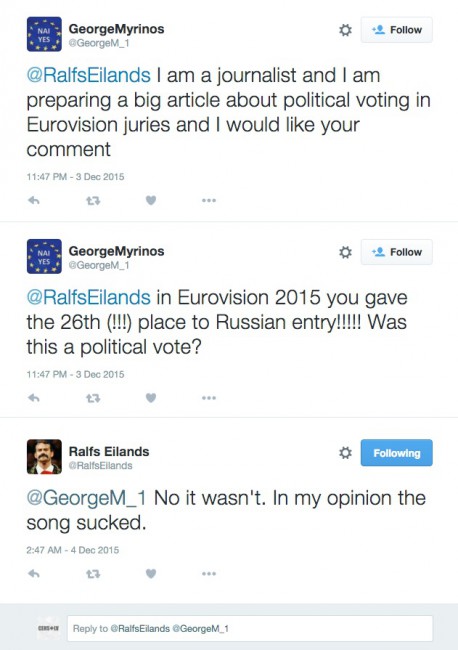Like Ralfs Eilands' song sucked reply
458x650 pixels.
pos(151,573)
